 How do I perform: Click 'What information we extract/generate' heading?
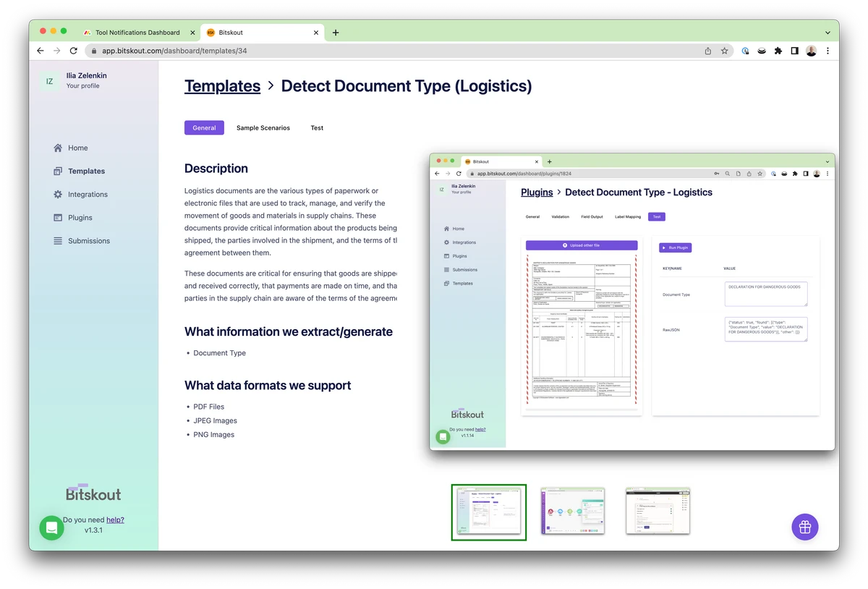point(289,332)
